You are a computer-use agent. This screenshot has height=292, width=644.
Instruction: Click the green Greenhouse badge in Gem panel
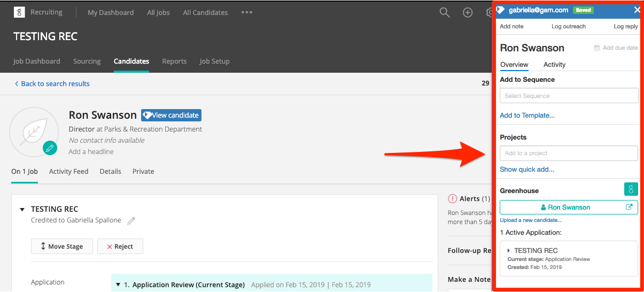[x=631, y=189]
